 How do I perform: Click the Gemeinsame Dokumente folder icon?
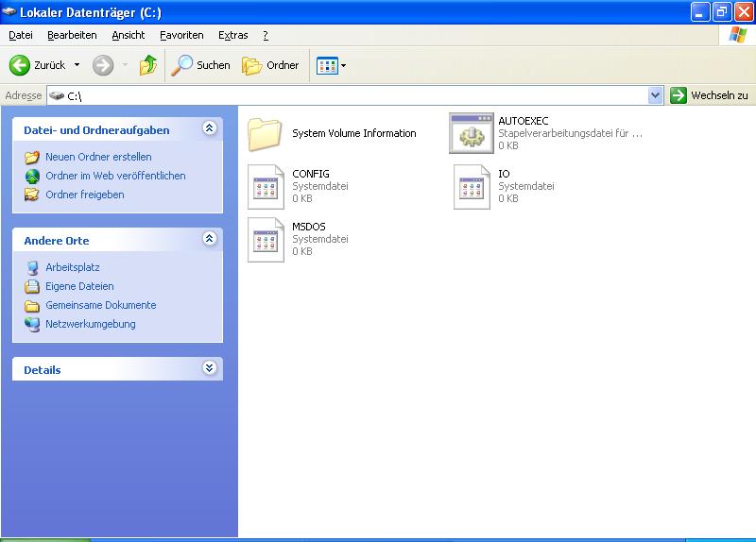[x=32, y=305]
